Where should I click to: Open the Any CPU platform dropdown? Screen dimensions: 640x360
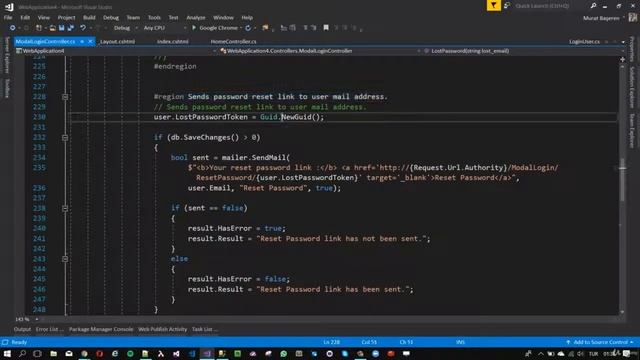coord(164,28)
